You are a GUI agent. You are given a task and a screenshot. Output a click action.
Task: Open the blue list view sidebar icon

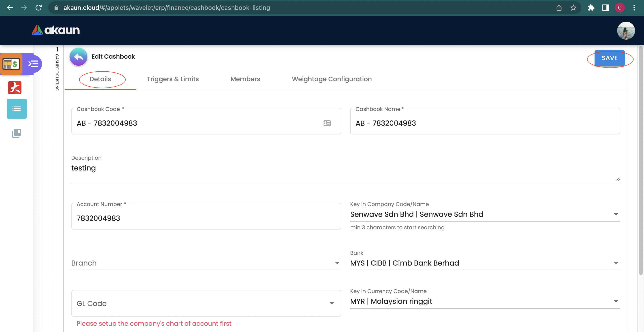(x=17, y=109)
